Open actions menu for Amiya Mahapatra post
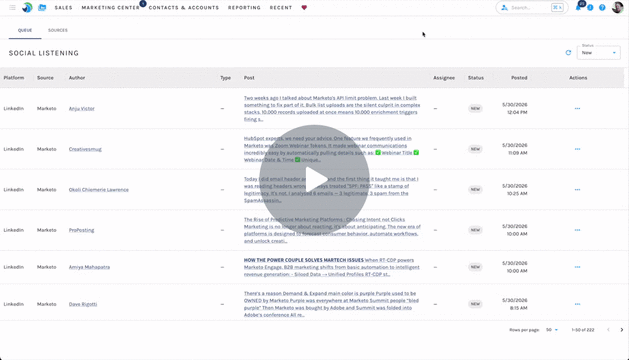Screen dimensions: 629x360 click(x=577, y=267)
